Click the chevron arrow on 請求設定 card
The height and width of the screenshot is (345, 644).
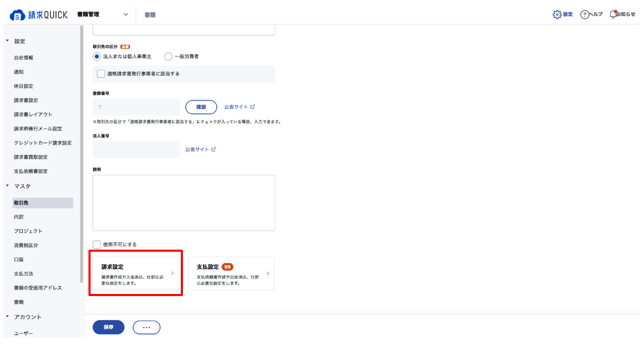click(x=173, y=273)
